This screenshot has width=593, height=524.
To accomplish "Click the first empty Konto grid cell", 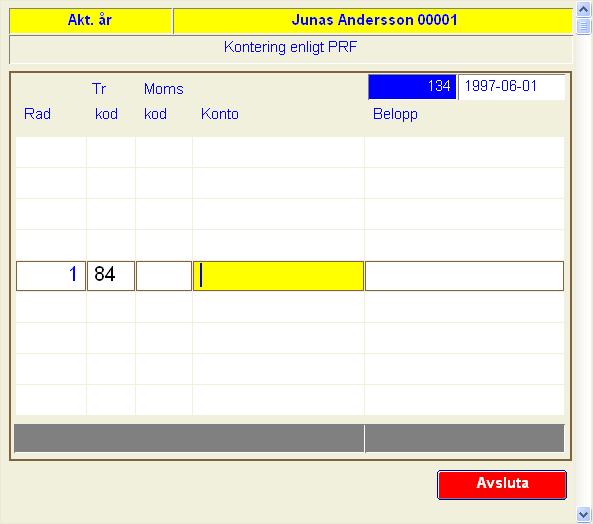I will pyautogui.click(x=278, y=152).
